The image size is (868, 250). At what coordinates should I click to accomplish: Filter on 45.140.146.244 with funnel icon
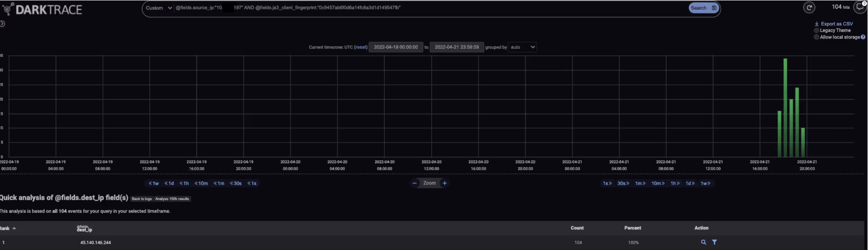click(x=714, y=242)
